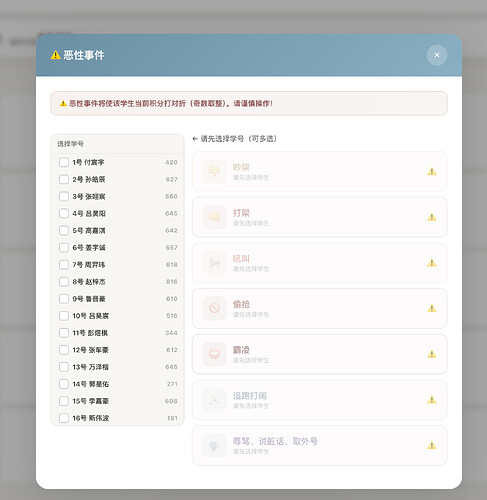Click score 627 in the 2号 row

[171, 179]
